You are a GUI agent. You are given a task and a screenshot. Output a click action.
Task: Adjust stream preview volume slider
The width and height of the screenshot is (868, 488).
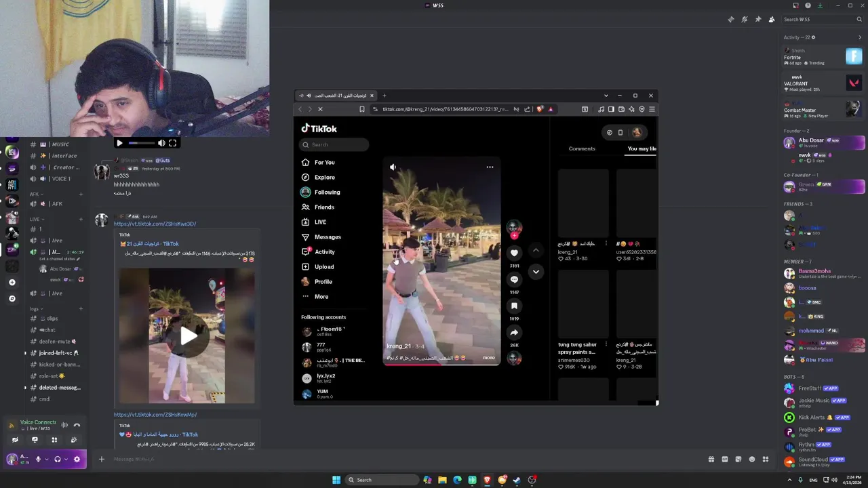coord(141,143)
